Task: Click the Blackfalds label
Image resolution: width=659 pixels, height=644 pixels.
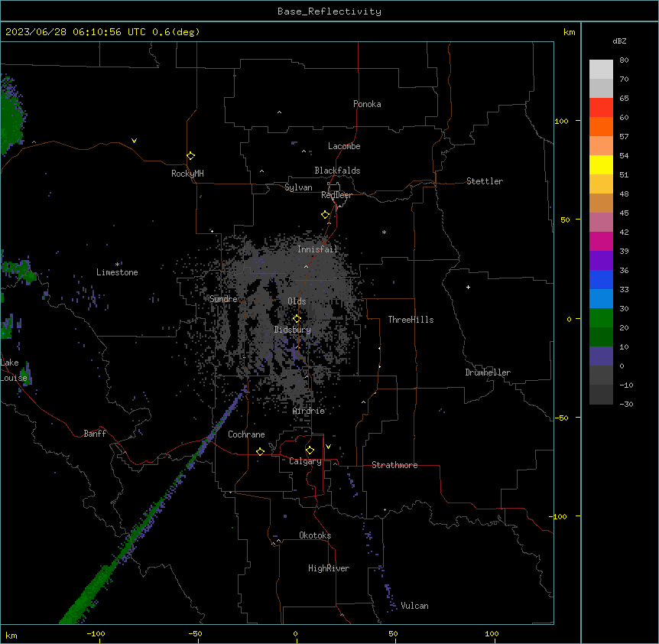Action: 337,171
